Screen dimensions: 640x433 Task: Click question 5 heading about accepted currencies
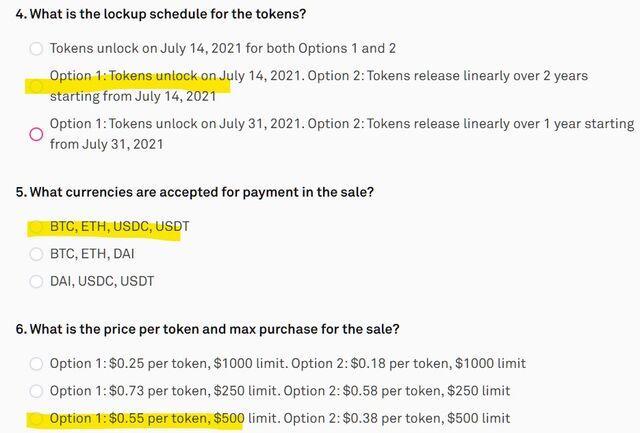point(195,192)
